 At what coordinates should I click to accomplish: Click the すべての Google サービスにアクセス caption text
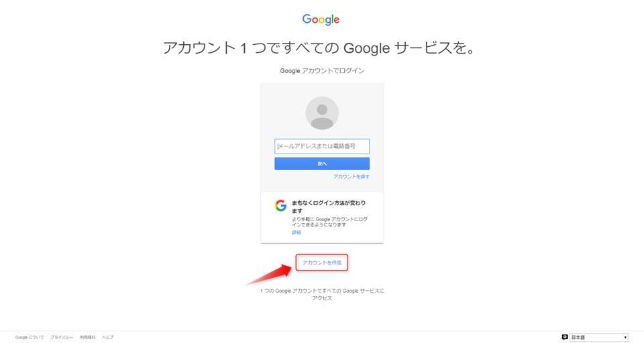[322, 295]
